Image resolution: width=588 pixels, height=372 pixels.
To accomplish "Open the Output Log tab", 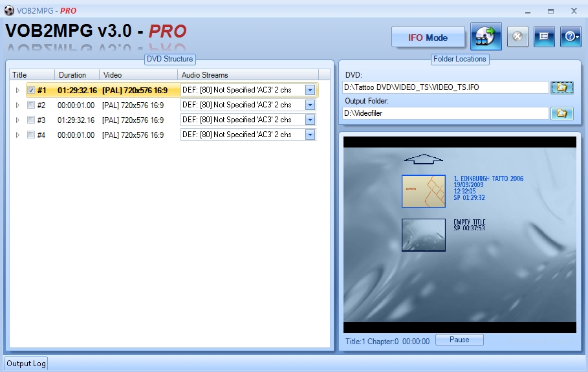I will 26,364.
